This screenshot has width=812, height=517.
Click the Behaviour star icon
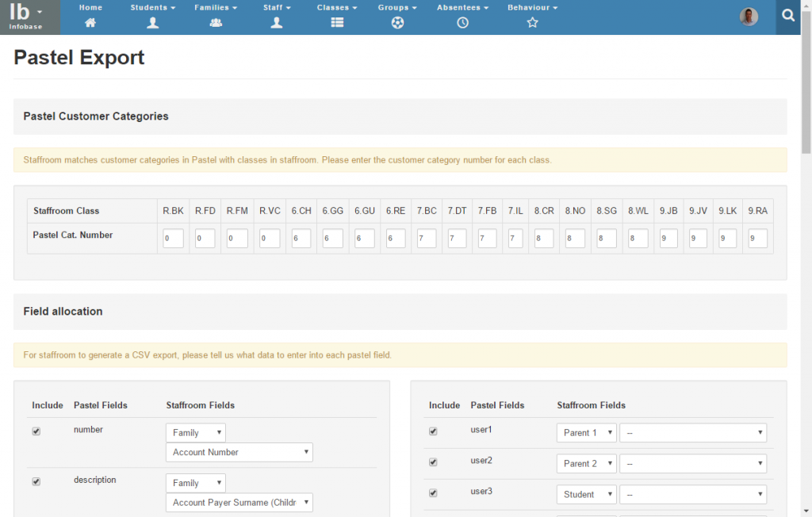click(x=532, y=23)
